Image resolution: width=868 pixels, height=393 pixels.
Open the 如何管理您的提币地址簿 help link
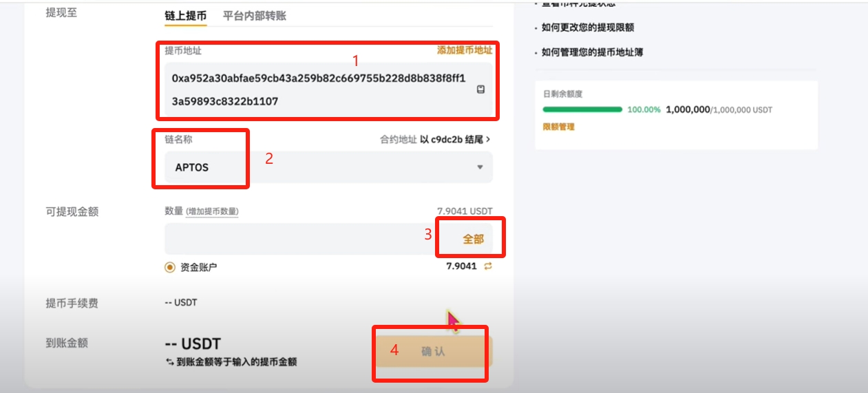pos(593,52)
